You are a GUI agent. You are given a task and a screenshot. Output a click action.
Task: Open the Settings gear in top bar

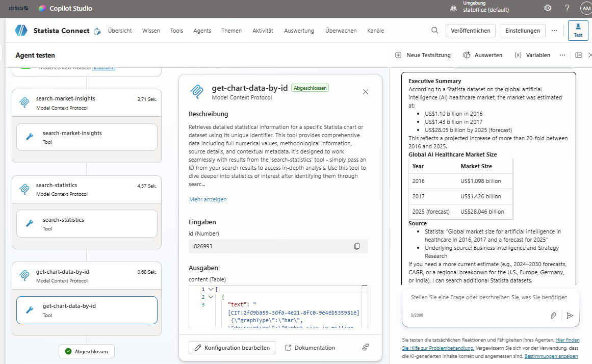coord(548,8)
